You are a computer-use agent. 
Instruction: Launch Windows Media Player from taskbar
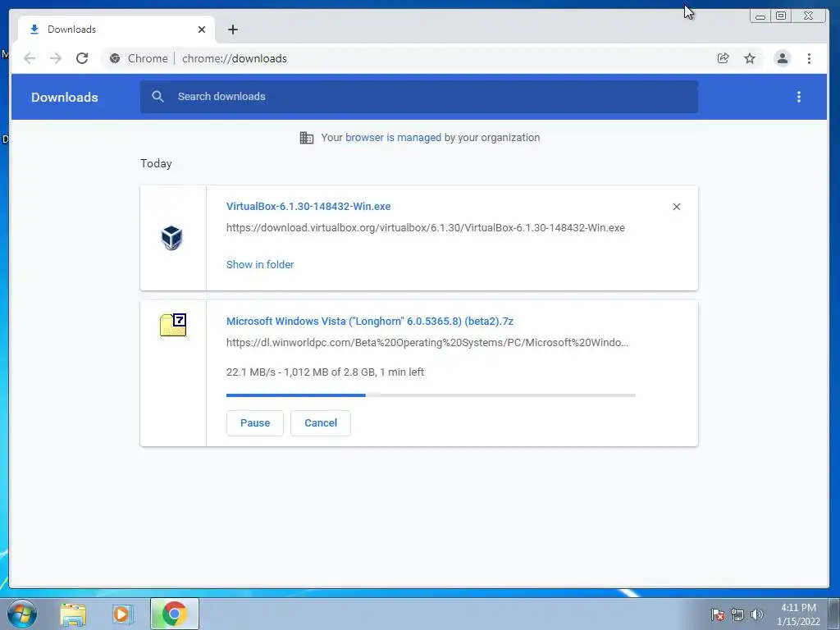pos(123,614)
